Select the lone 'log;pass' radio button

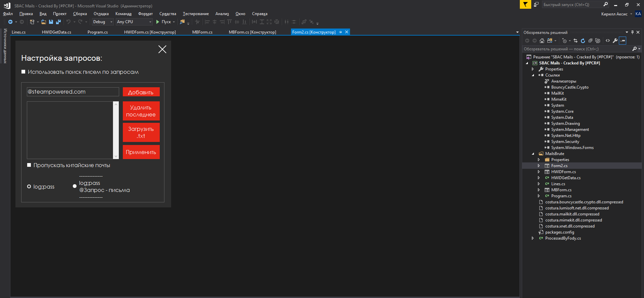[29, 187]
